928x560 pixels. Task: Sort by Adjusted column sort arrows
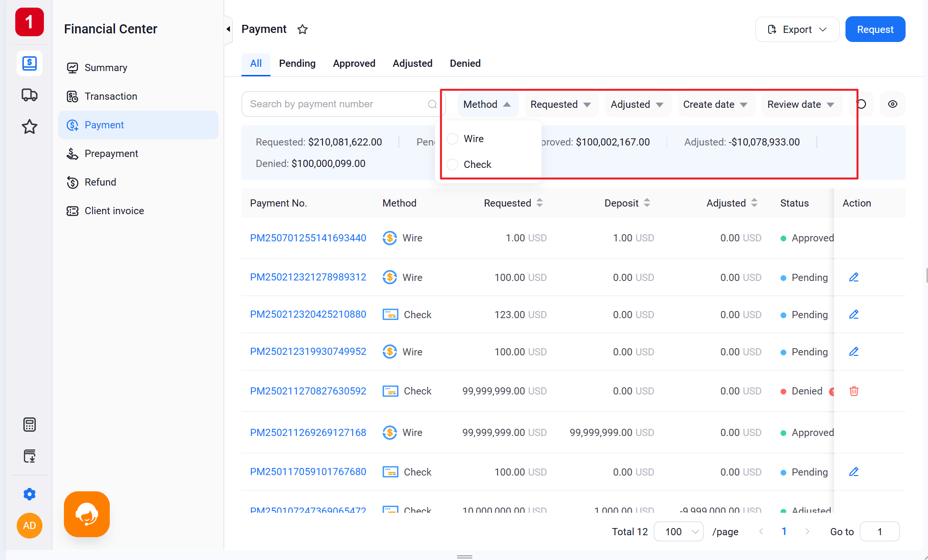pos(754,203)
